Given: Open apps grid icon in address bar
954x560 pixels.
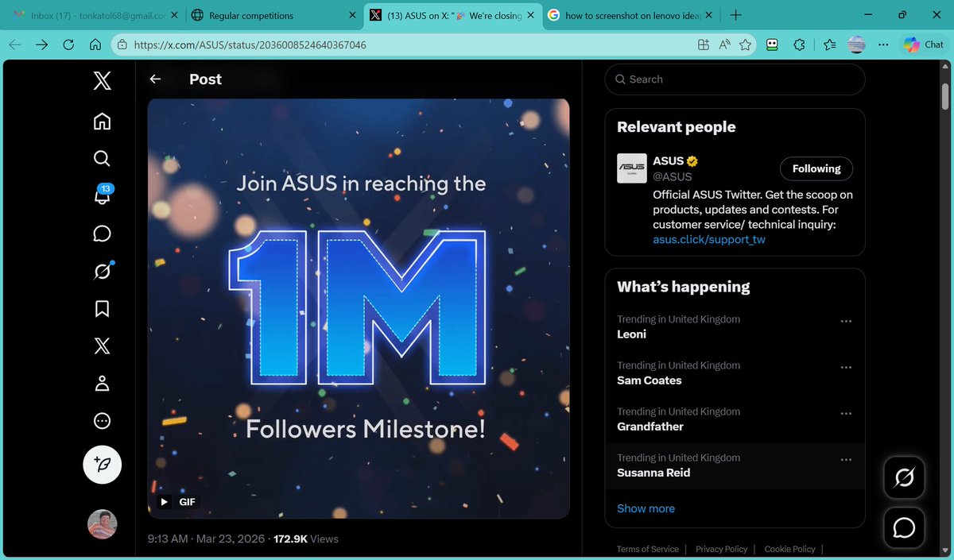Looking at the screenshot, I should pyautogui.click(x=704, y=45).
